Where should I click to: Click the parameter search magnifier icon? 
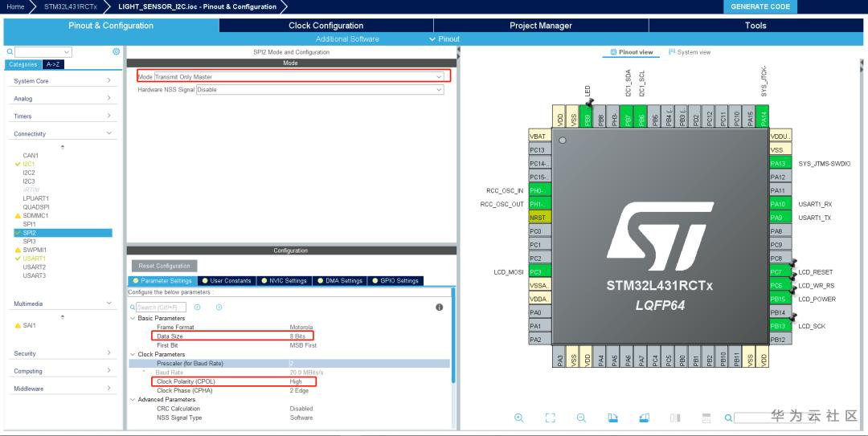coord(133,307)
